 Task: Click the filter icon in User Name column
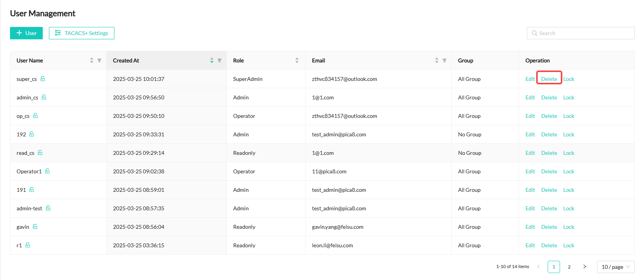99,60
